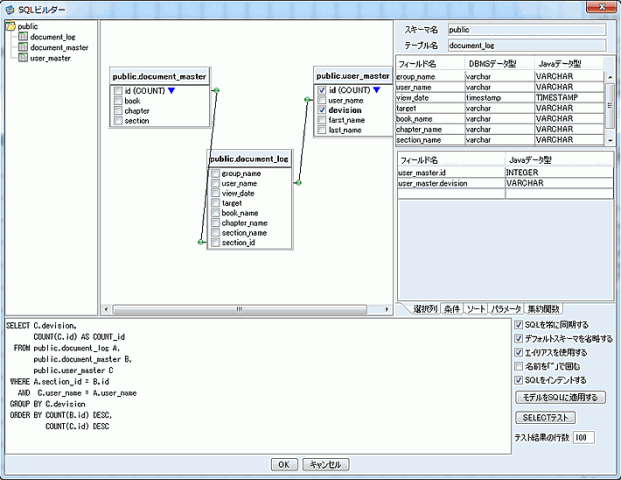Image resolution: width=621 pixels, height=480 pixels.
Task: Click the テスト結果の行数 input field
Action: [x=583, y=437]
